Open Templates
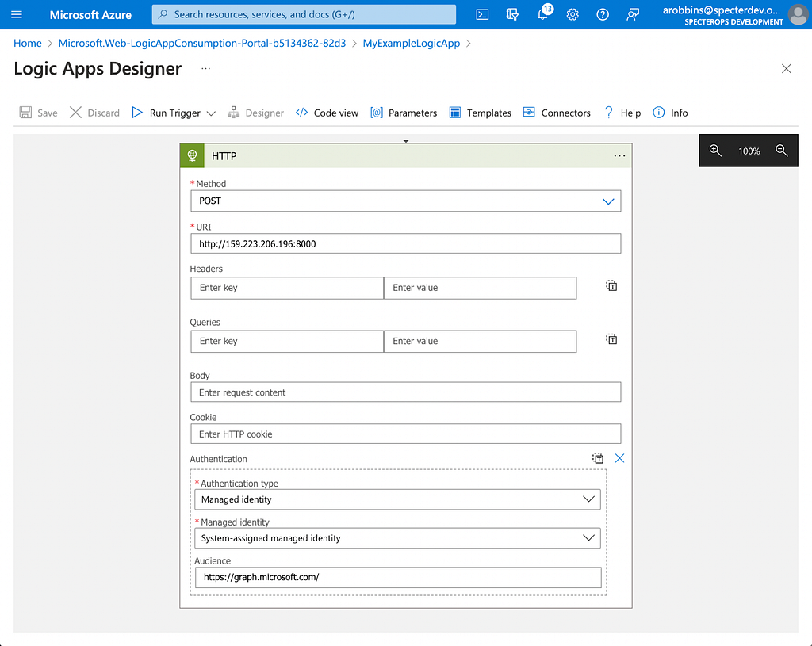 [481, 113]
